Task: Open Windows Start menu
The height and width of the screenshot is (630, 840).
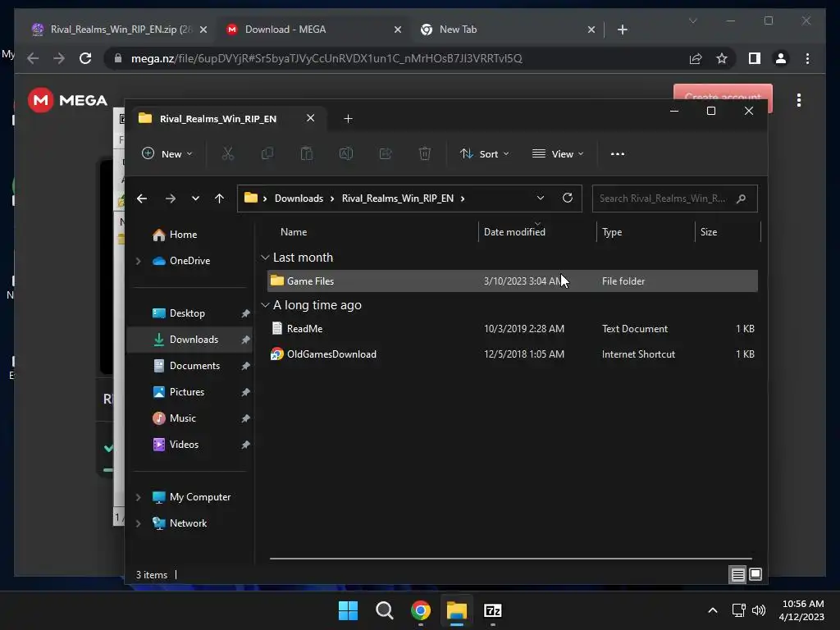Action: pyautogui.click(x=348, y=610)
